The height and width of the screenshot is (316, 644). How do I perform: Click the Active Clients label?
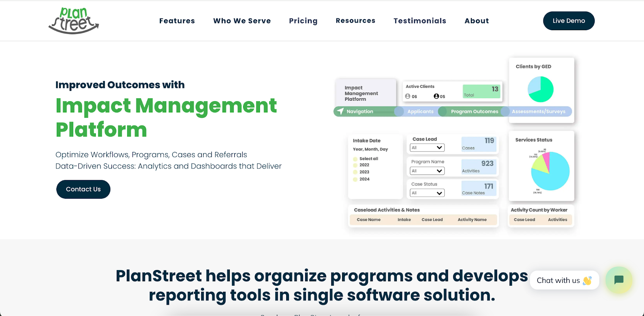coord(420,87)
